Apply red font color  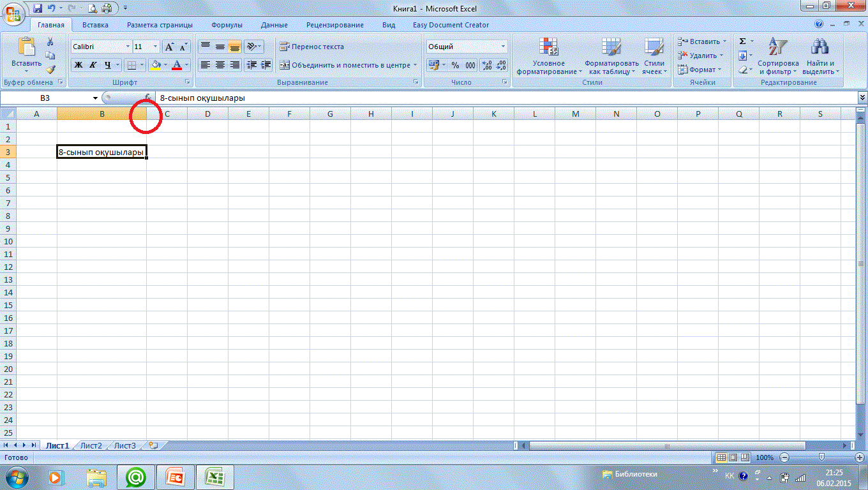point(177,65)
